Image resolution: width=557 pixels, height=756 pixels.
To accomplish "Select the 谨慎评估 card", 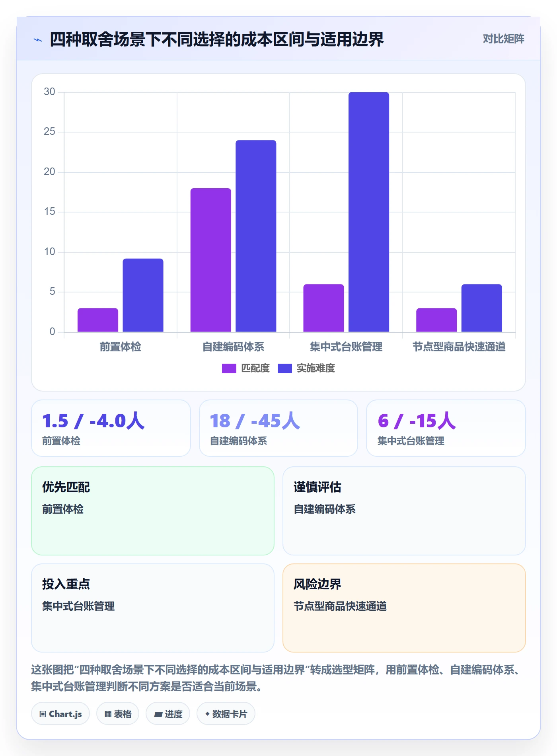I will point(404,511).
